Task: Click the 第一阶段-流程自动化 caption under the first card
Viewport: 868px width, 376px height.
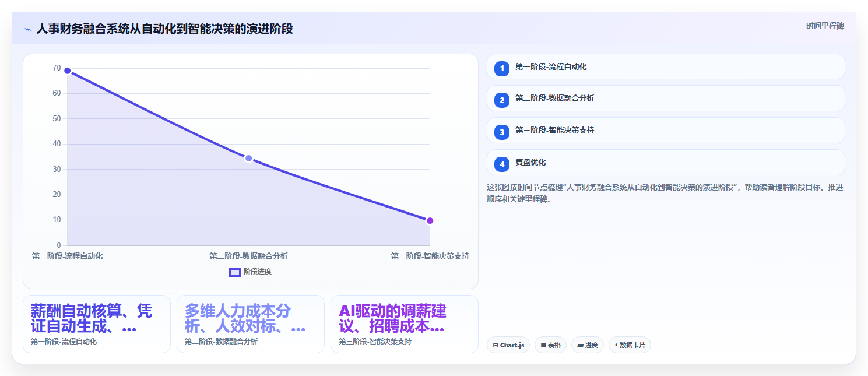Action: 64,342
